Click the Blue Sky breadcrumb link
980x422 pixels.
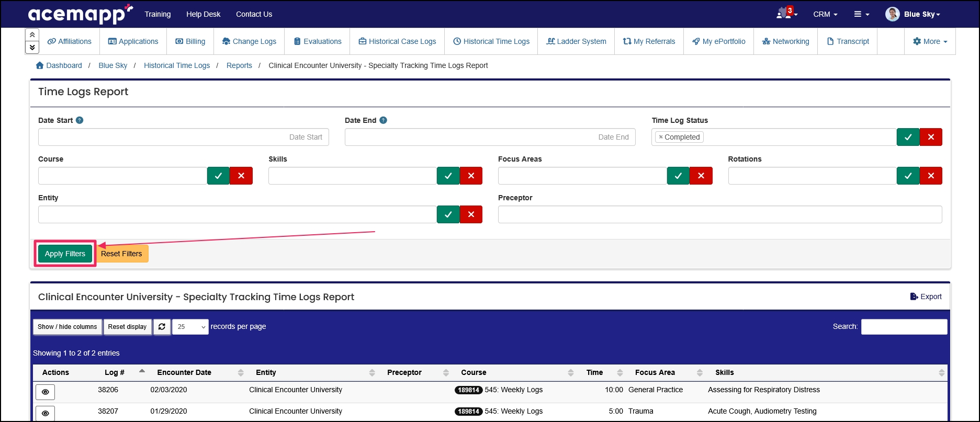[x=113, y=65]
